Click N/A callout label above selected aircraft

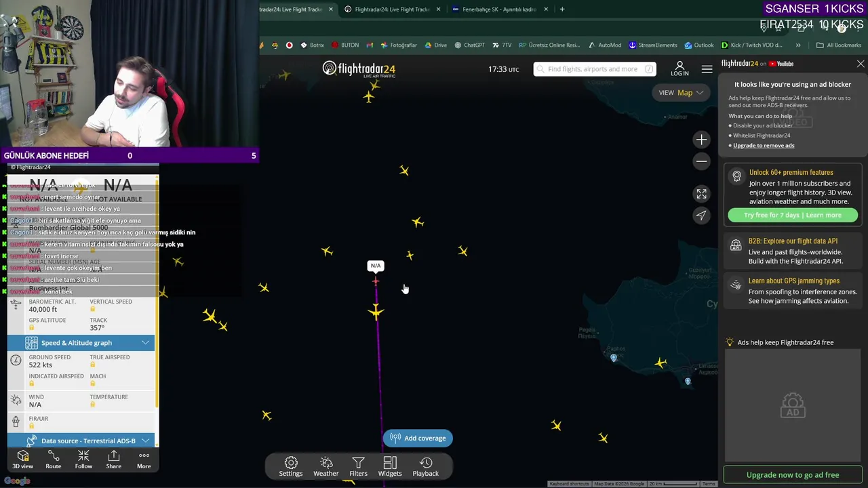pos(376,266)
